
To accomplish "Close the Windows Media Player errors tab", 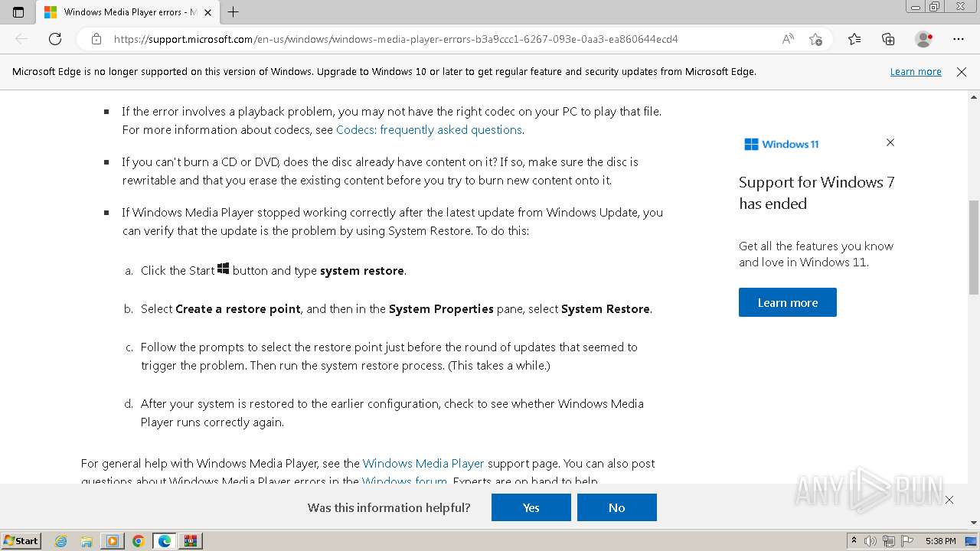I will [208, 12].
